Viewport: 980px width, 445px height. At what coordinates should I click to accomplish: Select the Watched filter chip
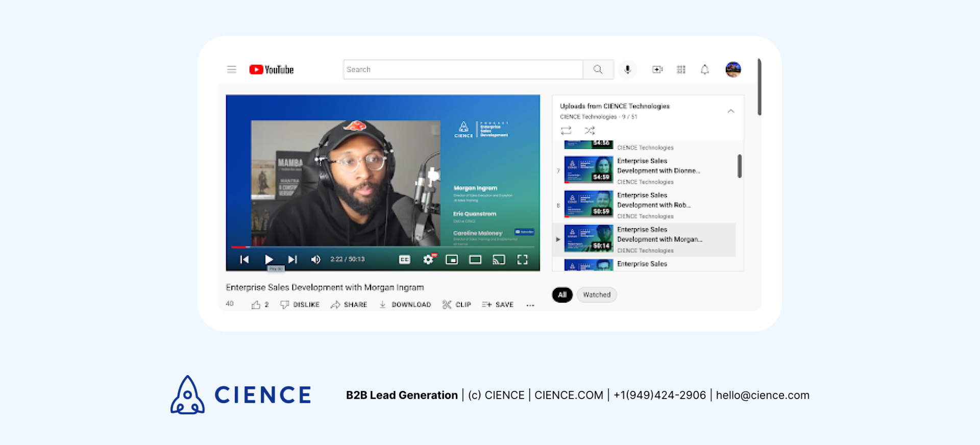pos(597,295)
